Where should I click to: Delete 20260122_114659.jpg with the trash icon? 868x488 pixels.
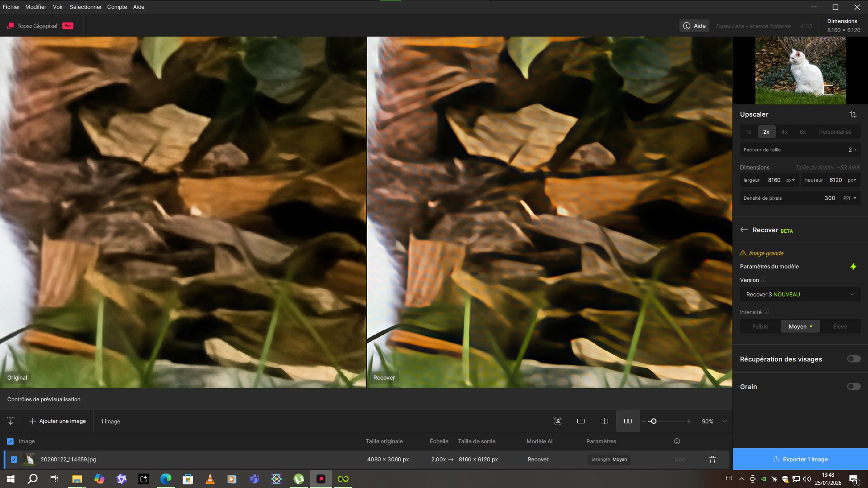click(712, 460)
